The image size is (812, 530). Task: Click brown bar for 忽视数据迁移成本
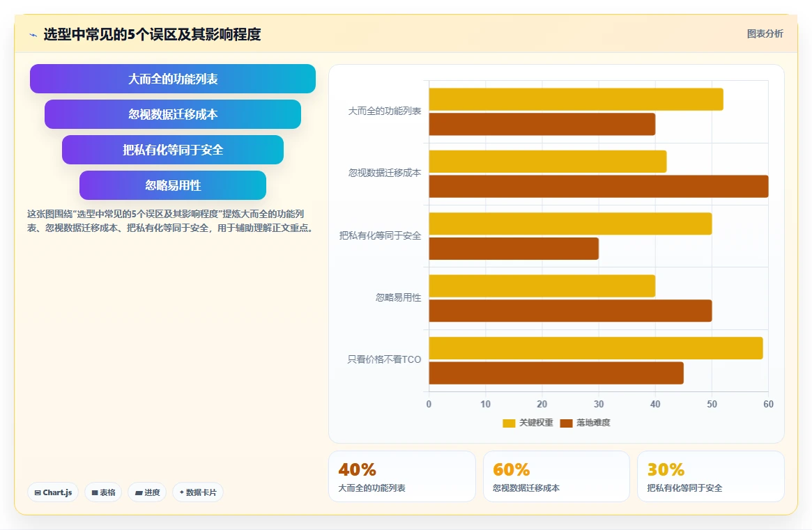tap(599, 187)
